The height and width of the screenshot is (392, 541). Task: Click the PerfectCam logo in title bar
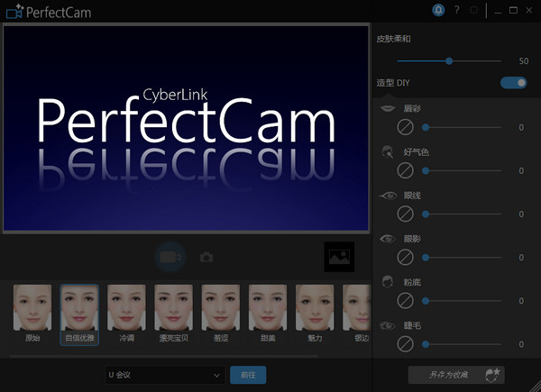point(49,12)
